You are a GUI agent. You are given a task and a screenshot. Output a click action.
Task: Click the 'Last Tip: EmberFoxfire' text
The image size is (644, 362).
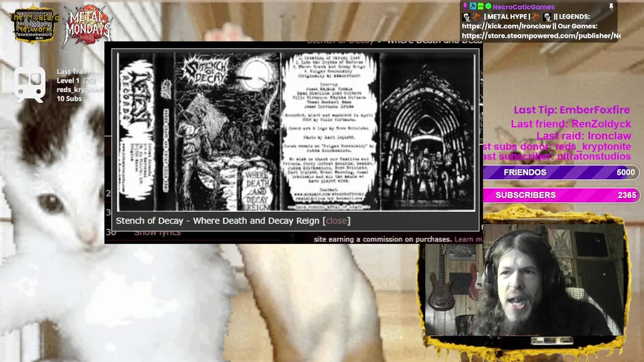(572, 110)
